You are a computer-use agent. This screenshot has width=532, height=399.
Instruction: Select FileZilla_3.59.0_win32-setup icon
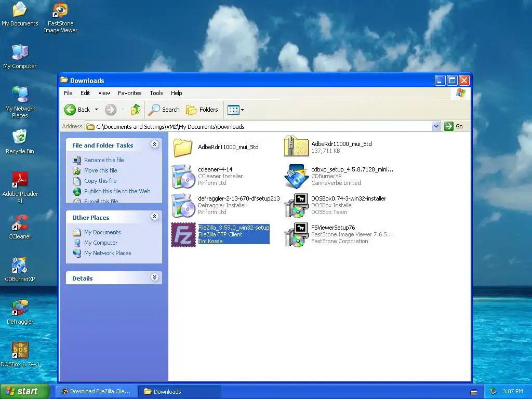pyautogui.click(x=183, y=235)
